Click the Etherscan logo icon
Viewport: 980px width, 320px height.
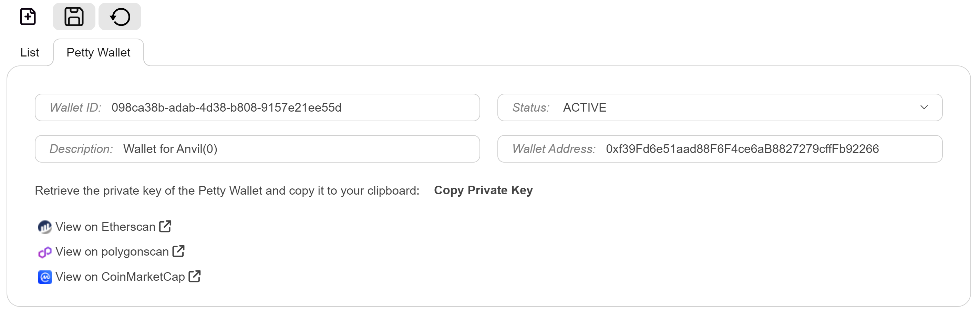pyautogui.click(x=45, y=227)
